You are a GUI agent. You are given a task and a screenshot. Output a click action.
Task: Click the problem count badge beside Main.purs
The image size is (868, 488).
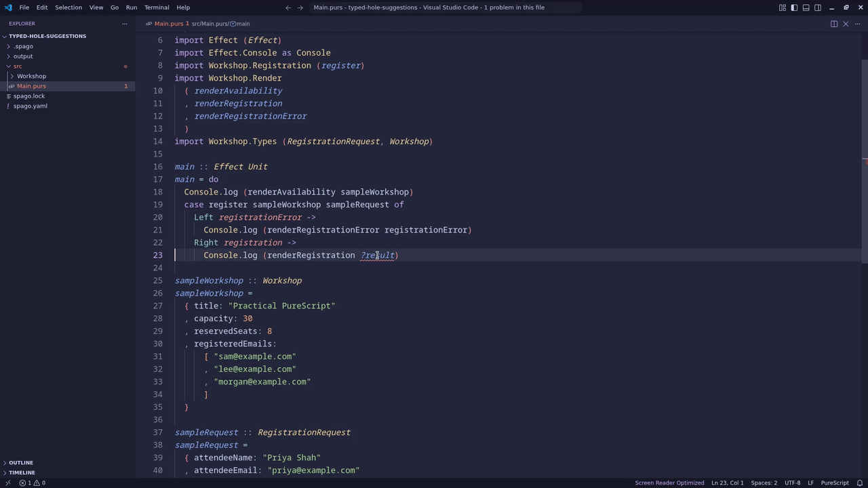point(125,86)
